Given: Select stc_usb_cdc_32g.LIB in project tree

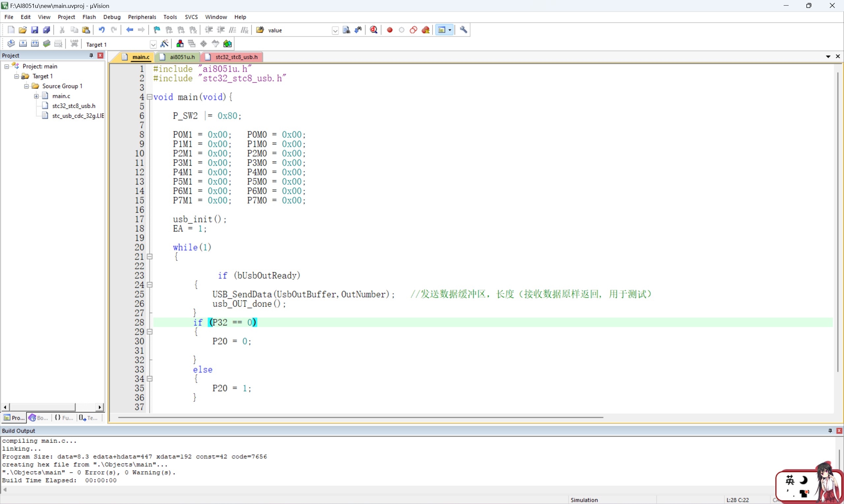Looking at the screenshot, I should click(78, 116).
